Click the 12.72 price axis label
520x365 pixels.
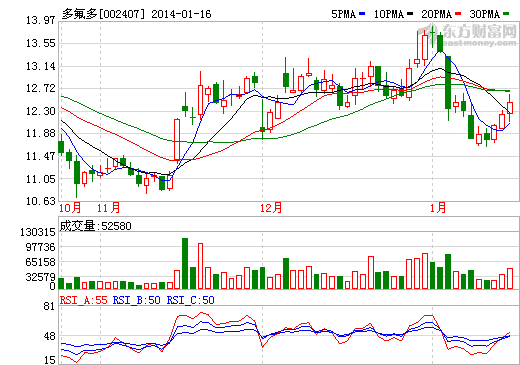(x=41, y=89)
